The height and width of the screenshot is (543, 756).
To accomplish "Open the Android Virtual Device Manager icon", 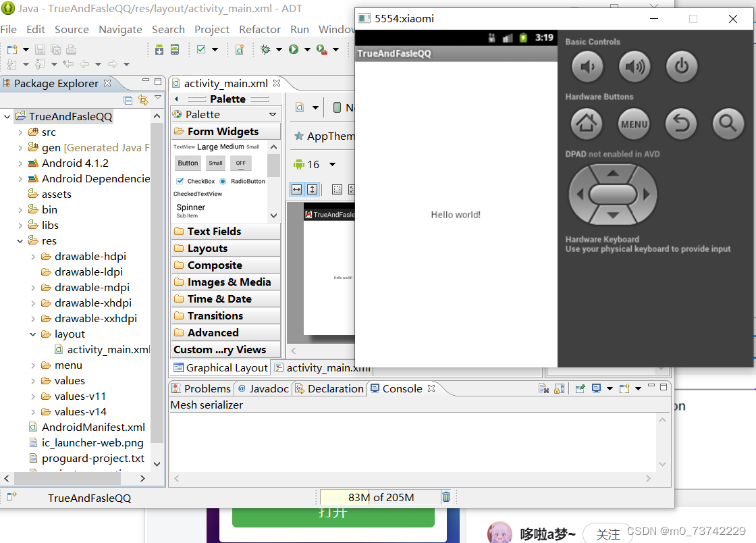I will click(175, 49).
